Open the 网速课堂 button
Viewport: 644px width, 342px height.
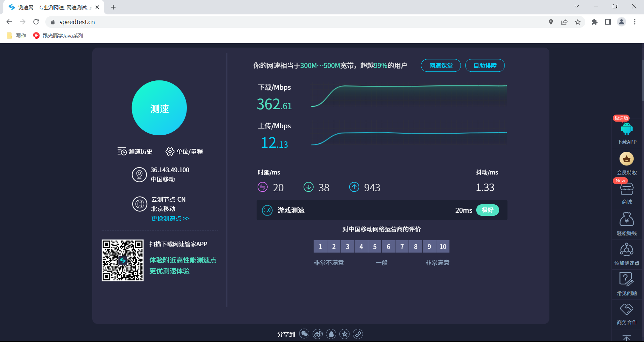coord(441,66)
